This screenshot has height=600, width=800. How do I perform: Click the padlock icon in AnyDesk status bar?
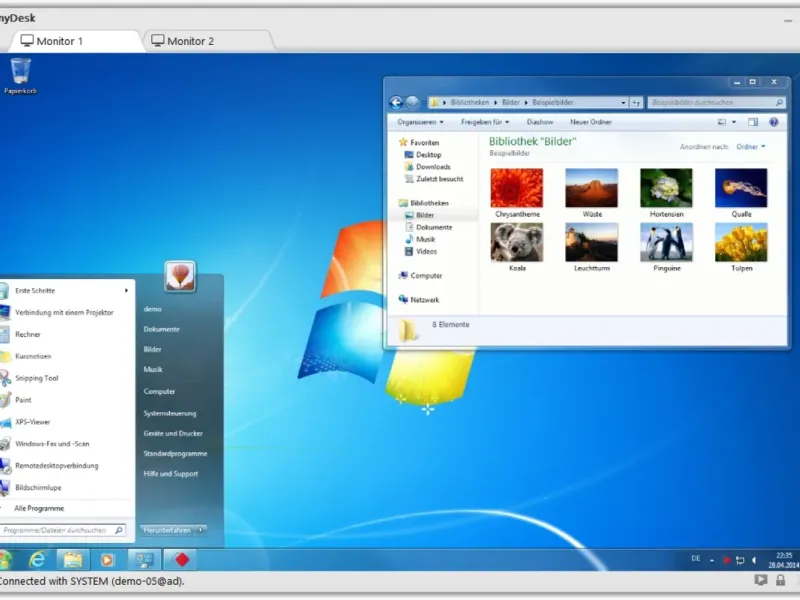(x=780, y=580)
